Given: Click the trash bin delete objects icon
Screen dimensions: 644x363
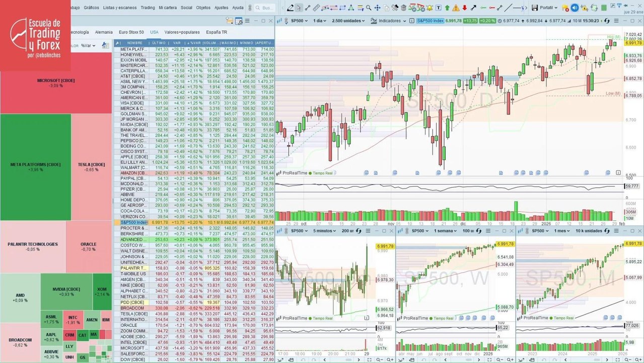Looking at the screenshot, I should coord(404,8).
